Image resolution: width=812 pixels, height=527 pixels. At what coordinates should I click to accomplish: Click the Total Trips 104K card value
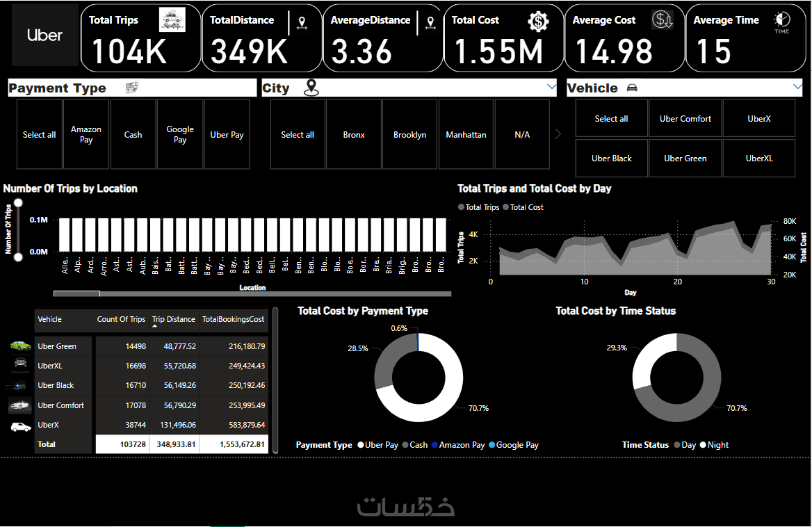129,51
